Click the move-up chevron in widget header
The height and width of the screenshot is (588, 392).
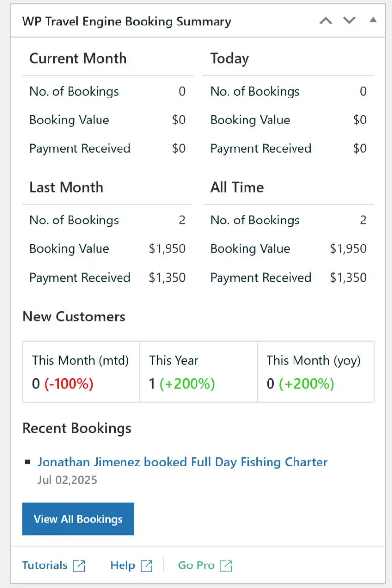coord(326,21)
